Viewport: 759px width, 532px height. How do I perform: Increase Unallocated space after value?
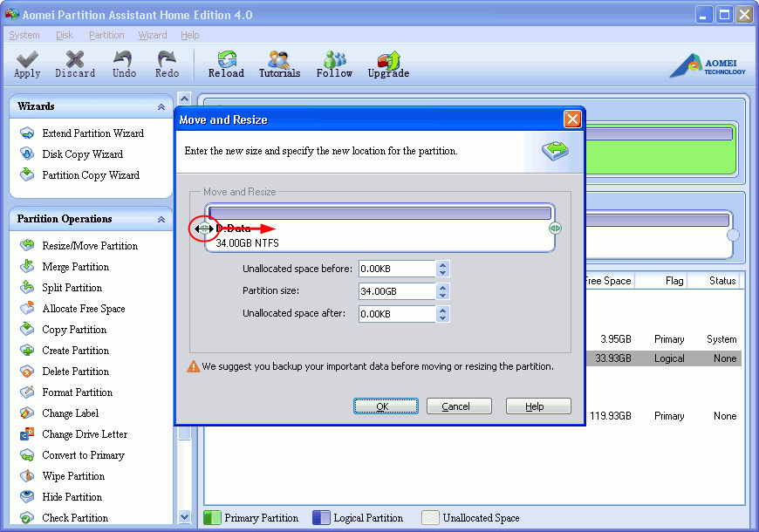point(442,310)
